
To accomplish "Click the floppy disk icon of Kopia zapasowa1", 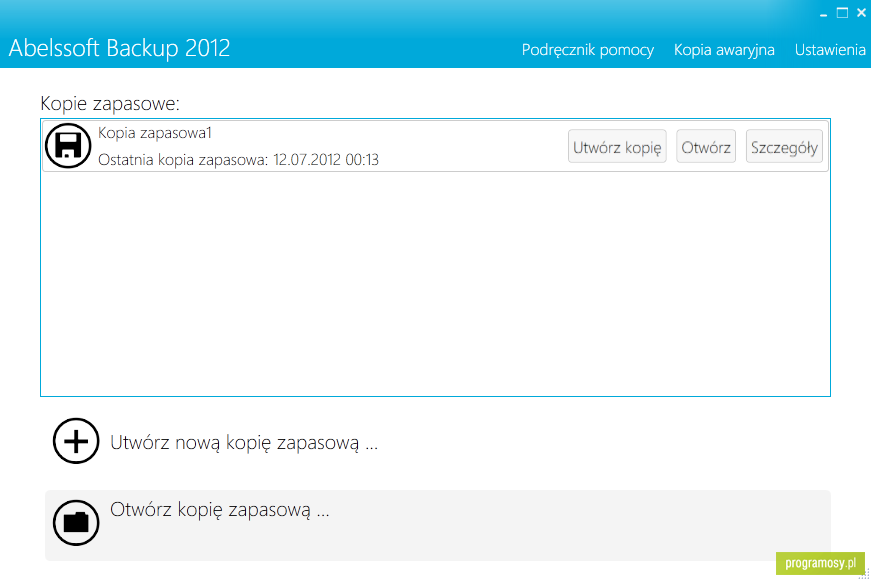I will pos(68,146).
